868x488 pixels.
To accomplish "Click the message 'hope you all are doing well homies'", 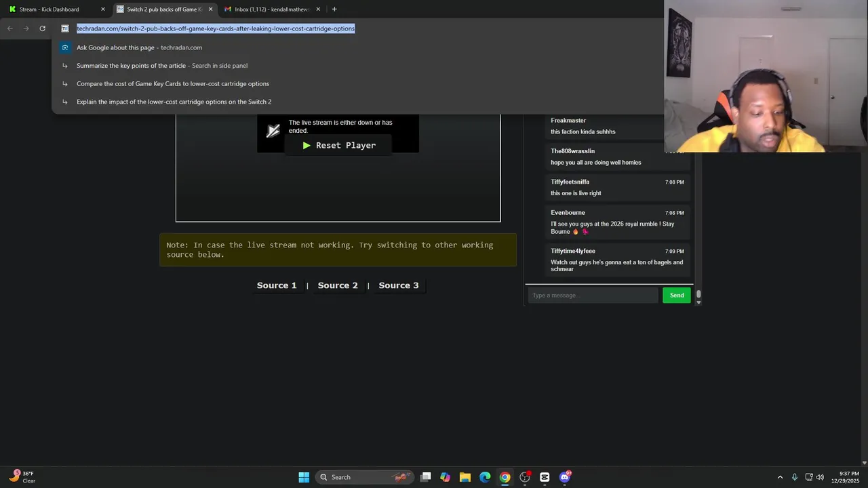I will point(595,163).
